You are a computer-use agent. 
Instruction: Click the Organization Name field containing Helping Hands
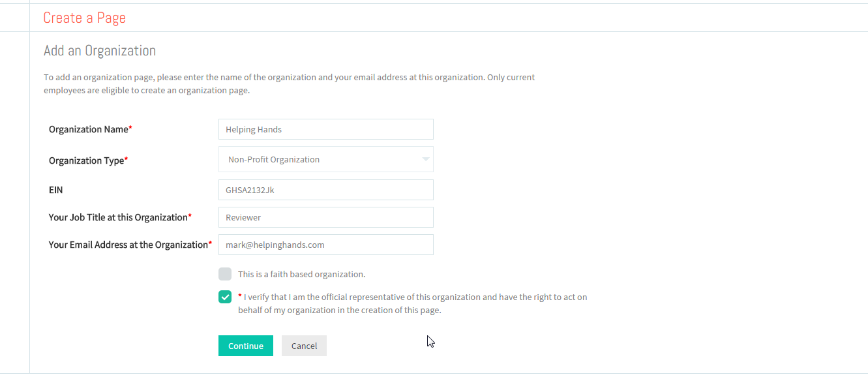point(325,129)
